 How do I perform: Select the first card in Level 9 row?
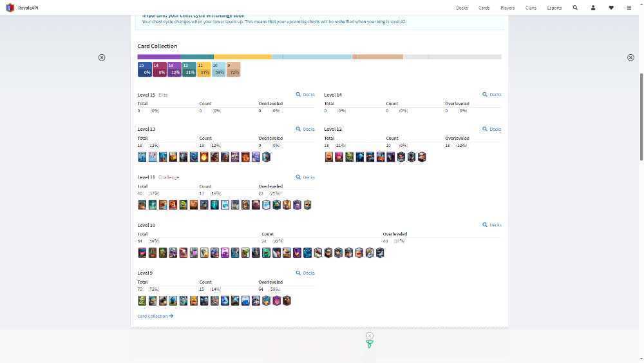click(x=142, y=300)
